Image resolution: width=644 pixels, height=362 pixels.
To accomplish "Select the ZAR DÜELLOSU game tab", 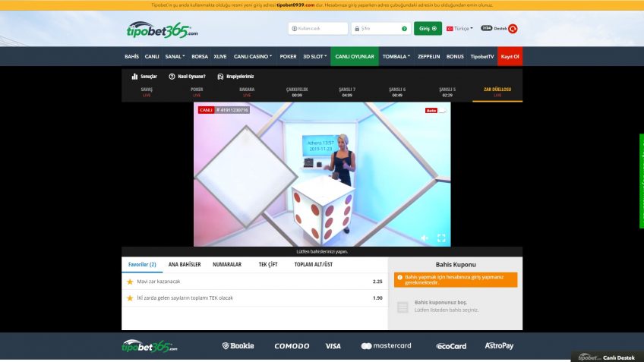I will click(x=497, y=92).
